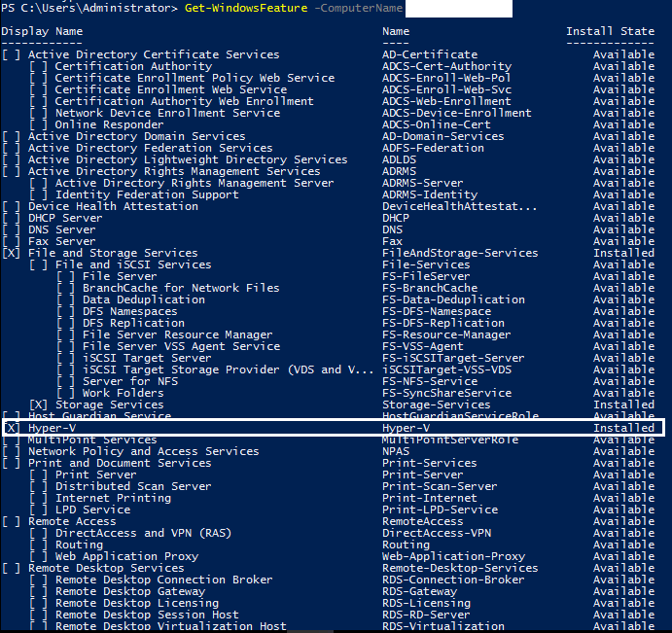Click the Work Folders display name

123,393
